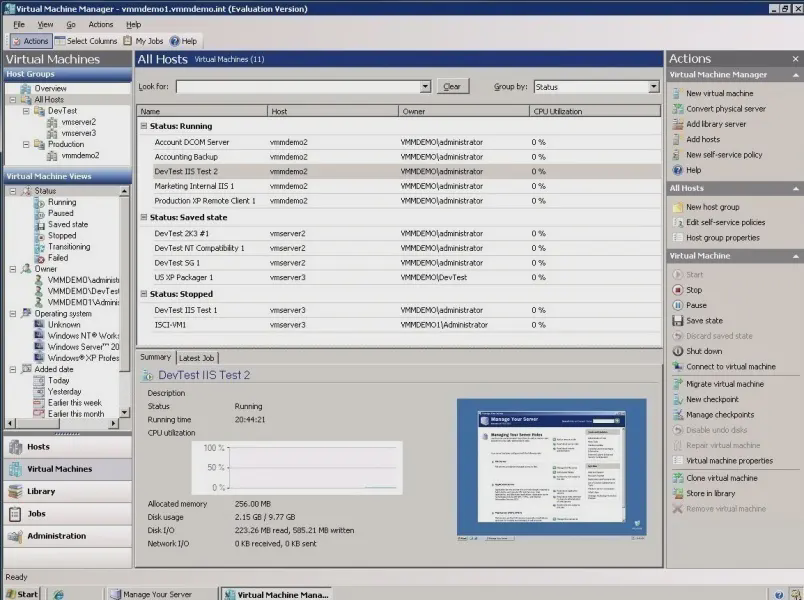
Task: Click the New virtual machine icon
Action: 677,93
